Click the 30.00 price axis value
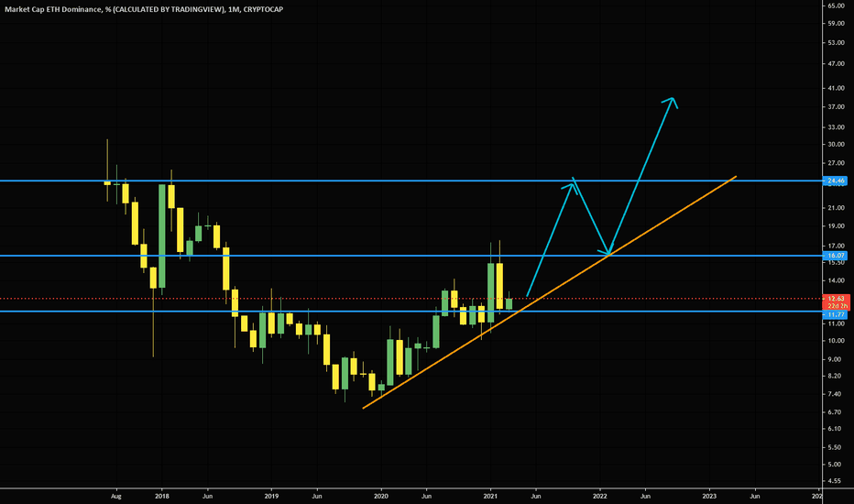Viewport: 854px width, 504px height. click(x=836, y=145)
